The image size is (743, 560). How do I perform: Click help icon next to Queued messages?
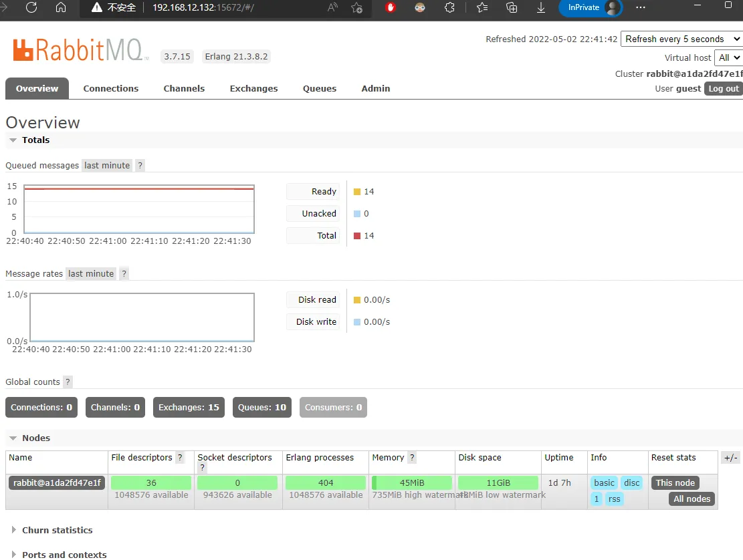click(140, 166)
